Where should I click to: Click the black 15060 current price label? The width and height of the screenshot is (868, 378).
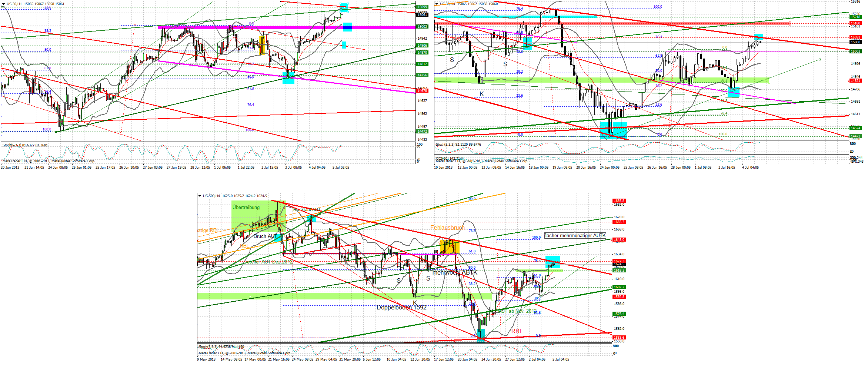pyautogui.click(x=855, y=42)
